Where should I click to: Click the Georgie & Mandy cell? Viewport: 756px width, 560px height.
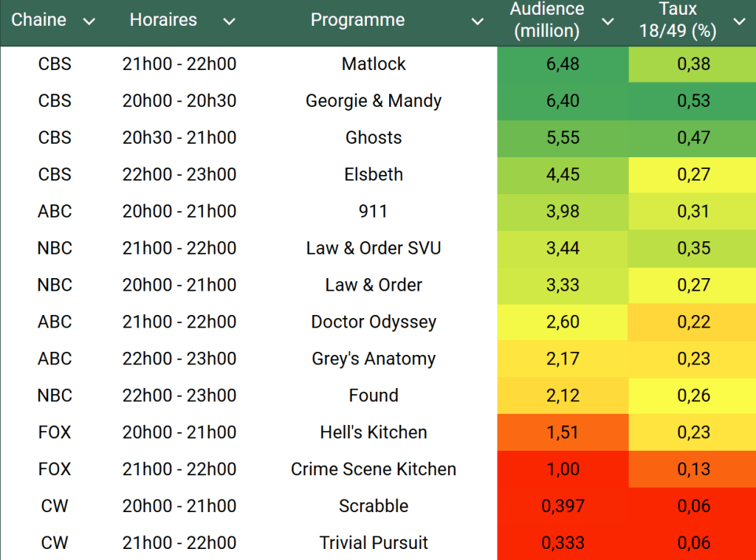tap(374, 101)
